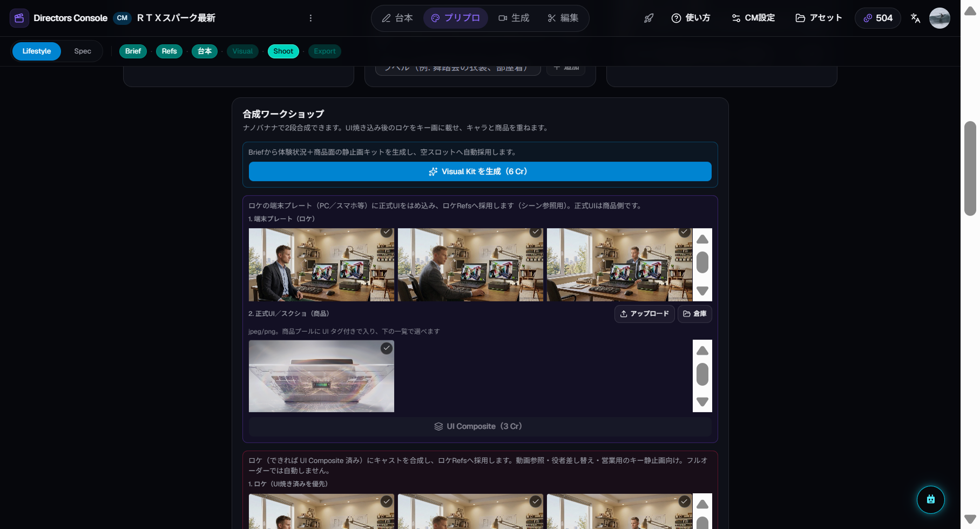Open the 504 credits balance
The image size is (980, 529).
tap(877, 18)
